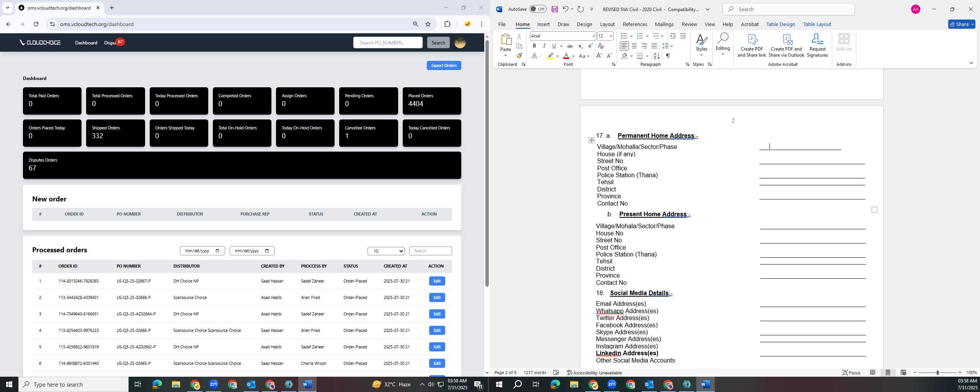Toggle Focus mode in Word status bar
980x392 pixels.
(851, 372)
